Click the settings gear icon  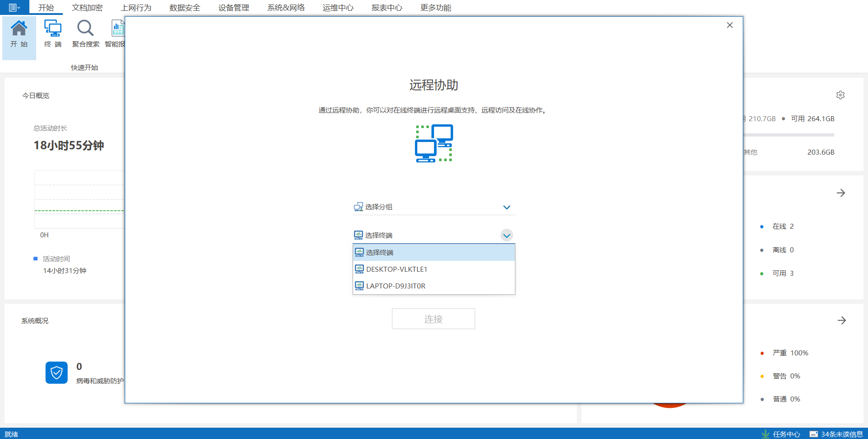pyautogui.click(x=840, y=95)
